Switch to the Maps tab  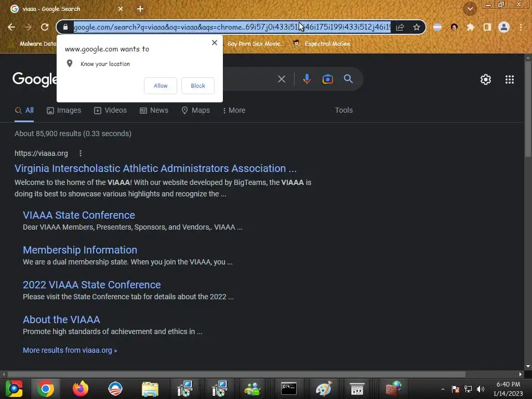point(196,110)
